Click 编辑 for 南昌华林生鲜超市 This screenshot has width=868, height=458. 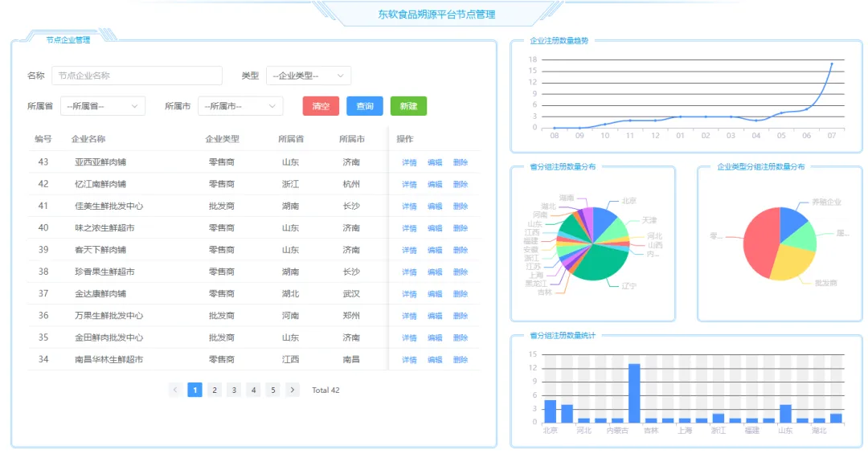pos(435,360)
